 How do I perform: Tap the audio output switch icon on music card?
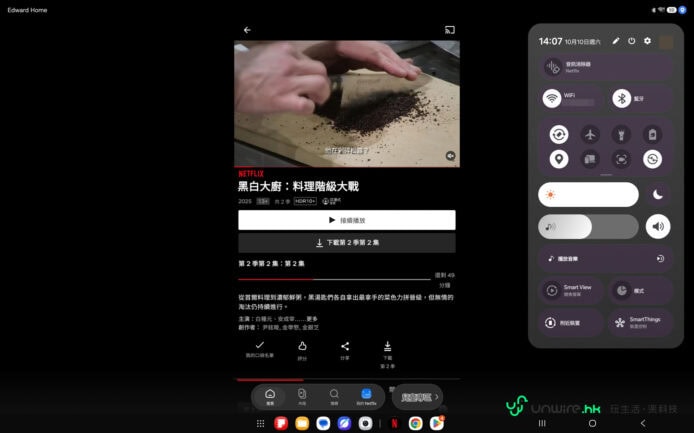(x=660, y=259)
